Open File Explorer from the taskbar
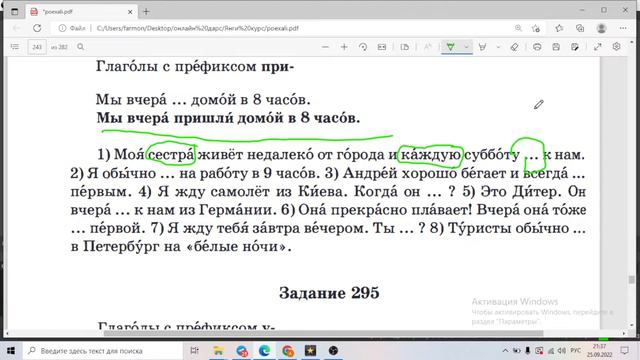Image resolution: width=640 pixels, height=360 pixels. click(218, 351)
